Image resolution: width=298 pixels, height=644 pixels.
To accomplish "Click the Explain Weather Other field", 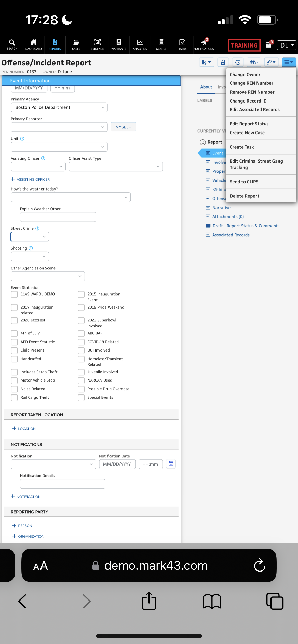I will point(58,217).
